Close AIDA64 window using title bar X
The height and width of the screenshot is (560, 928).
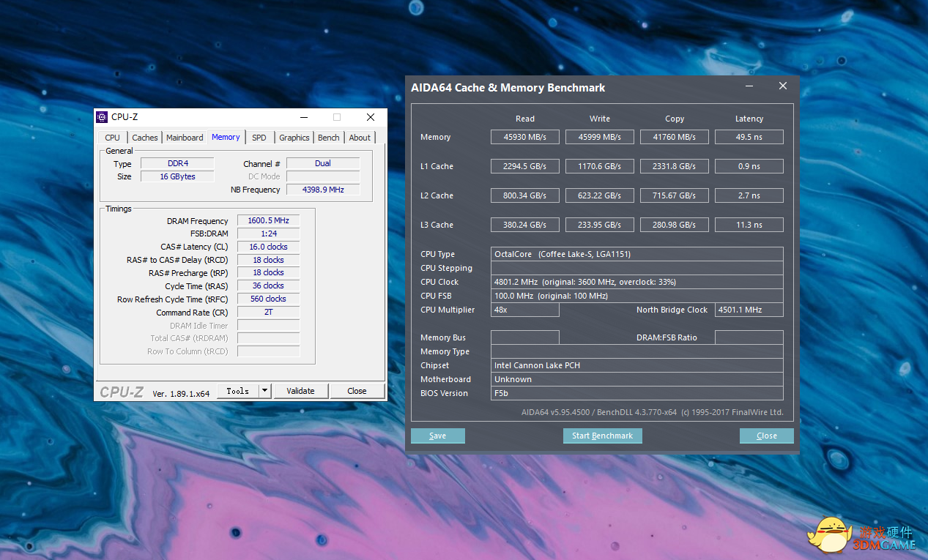click(x=783, y=86)
